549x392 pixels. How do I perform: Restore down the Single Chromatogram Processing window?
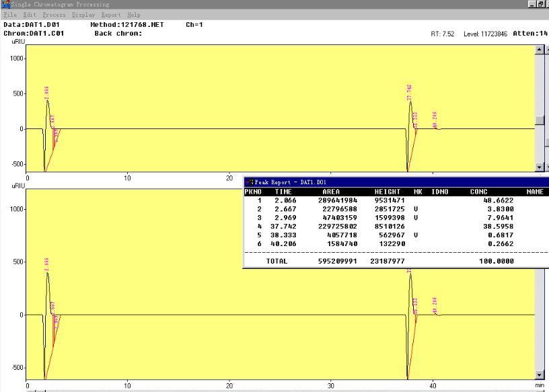541,4
